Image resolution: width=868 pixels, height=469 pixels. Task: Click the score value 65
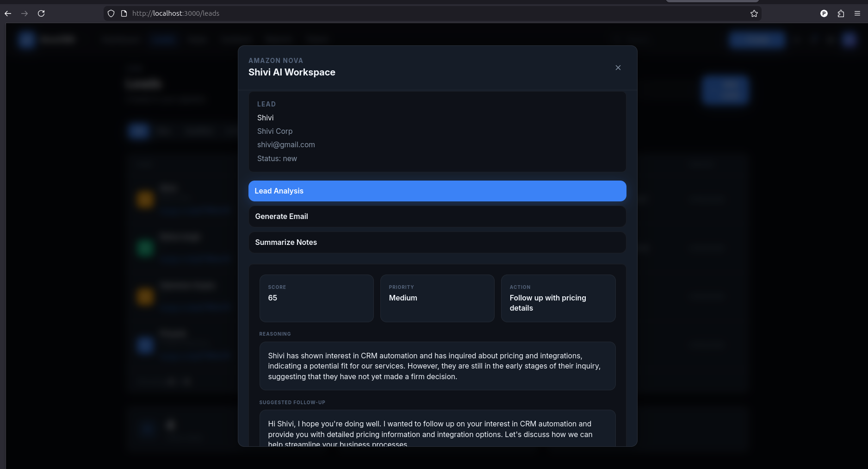click(x=273, y=298)
